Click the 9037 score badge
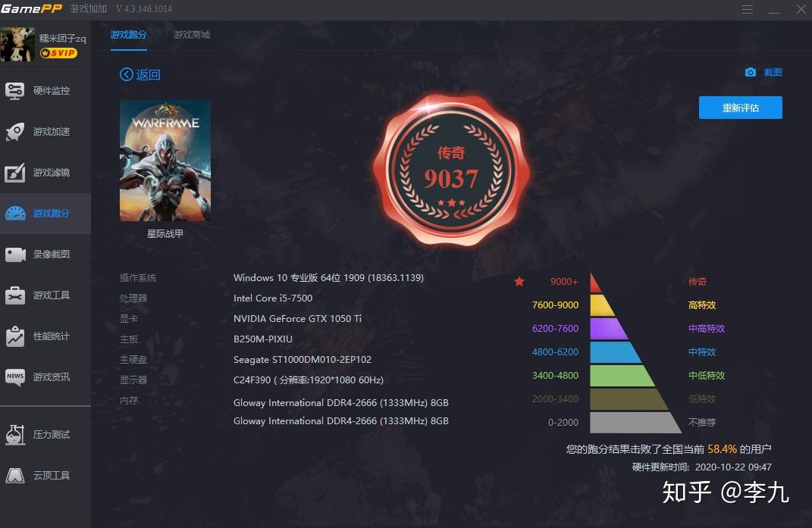Screen dimensions: 812x528 (x=451, y=171)
